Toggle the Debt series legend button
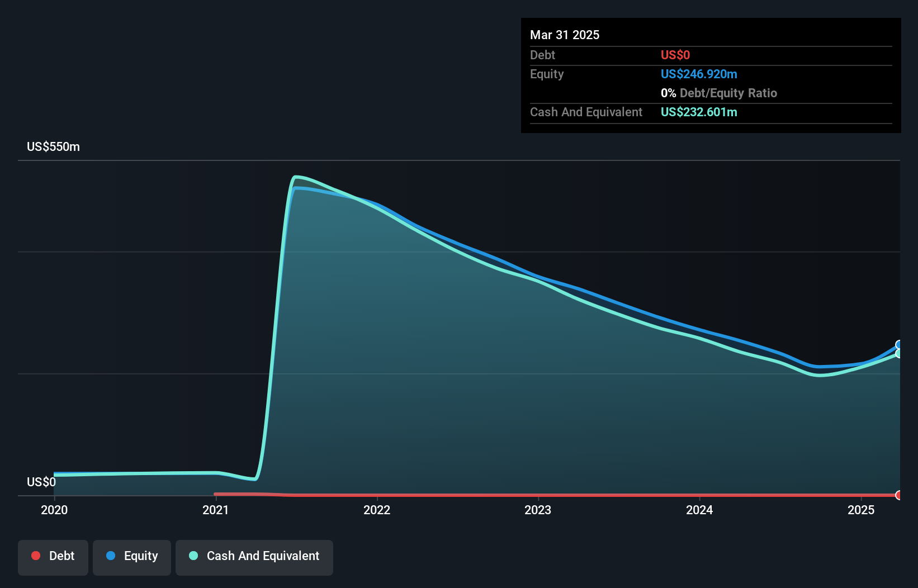This screenshot has width=918, height=588. click(53, 557)
